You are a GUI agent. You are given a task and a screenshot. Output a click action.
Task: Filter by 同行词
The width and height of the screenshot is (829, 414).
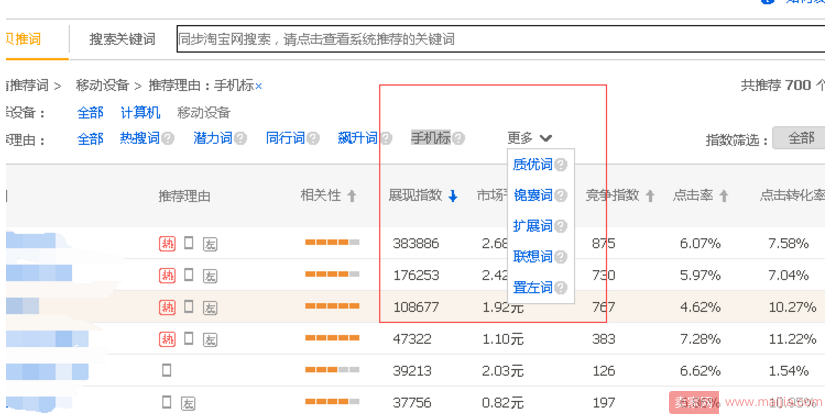click(285, 139)
